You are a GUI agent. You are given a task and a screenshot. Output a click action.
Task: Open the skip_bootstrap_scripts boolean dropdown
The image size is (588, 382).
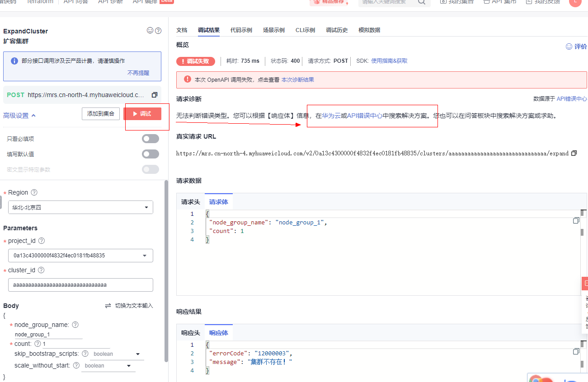(x=117, y=354)
